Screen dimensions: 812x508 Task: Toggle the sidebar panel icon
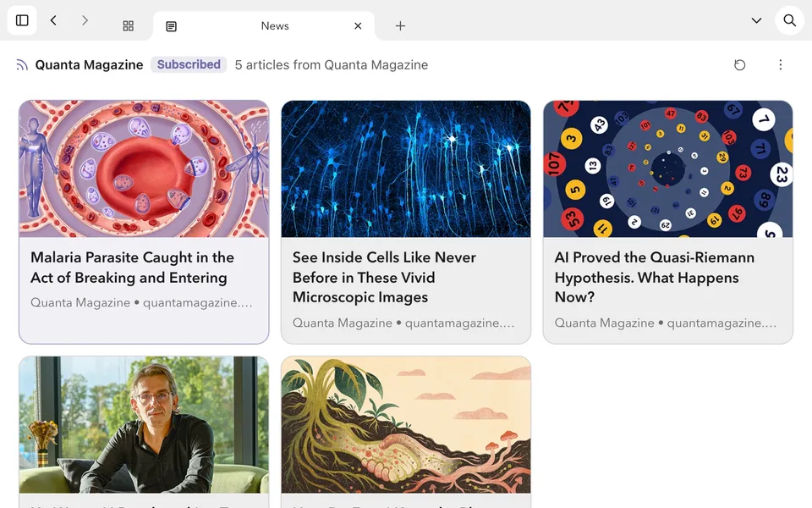pos(22,20)
